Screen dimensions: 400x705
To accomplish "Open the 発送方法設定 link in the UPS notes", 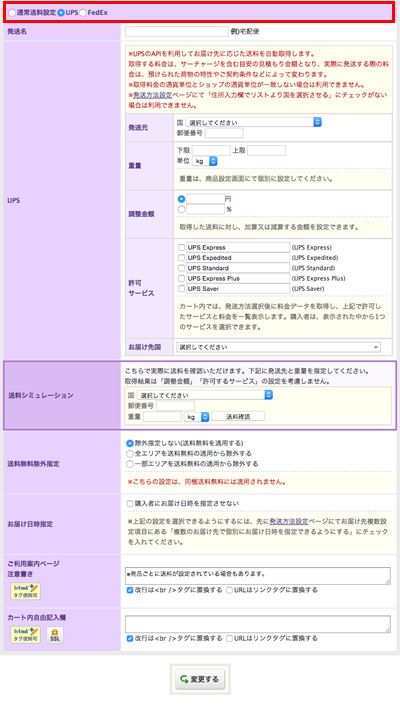I will pyautogui.click(x=152, y=95).
